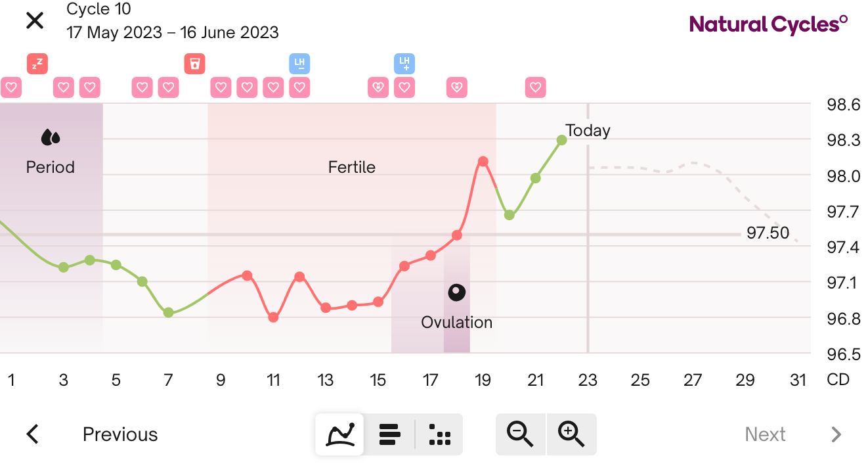Click the Natural Cycles logo
The image size is (868, 464).
tap(768, 23)
